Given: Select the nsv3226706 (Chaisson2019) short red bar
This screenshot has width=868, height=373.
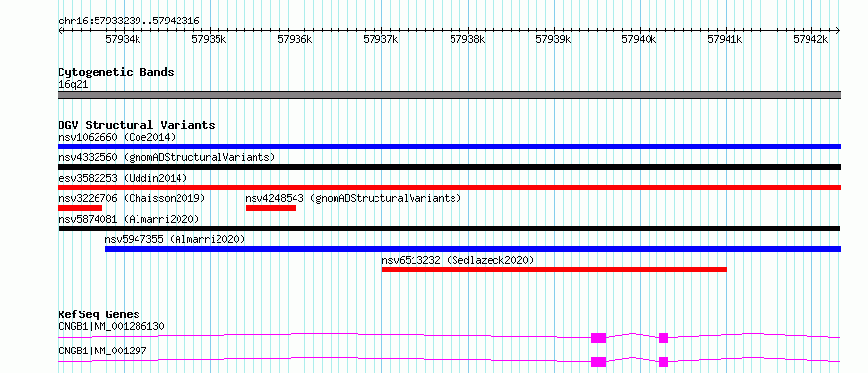Looking at the screenshot, I should click(x=80, y=208).
